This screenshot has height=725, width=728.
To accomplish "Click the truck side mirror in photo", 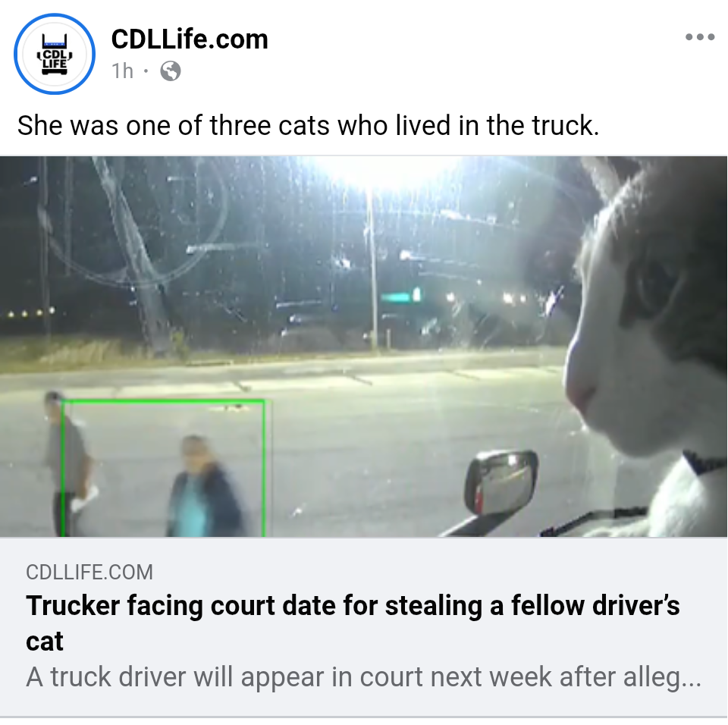I will (501, 482).
